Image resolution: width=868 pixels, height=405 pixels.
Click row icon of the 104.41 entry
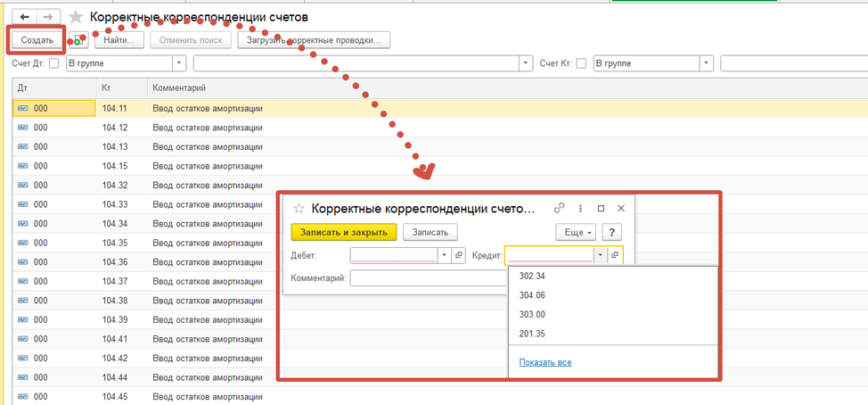coord(22,339)
